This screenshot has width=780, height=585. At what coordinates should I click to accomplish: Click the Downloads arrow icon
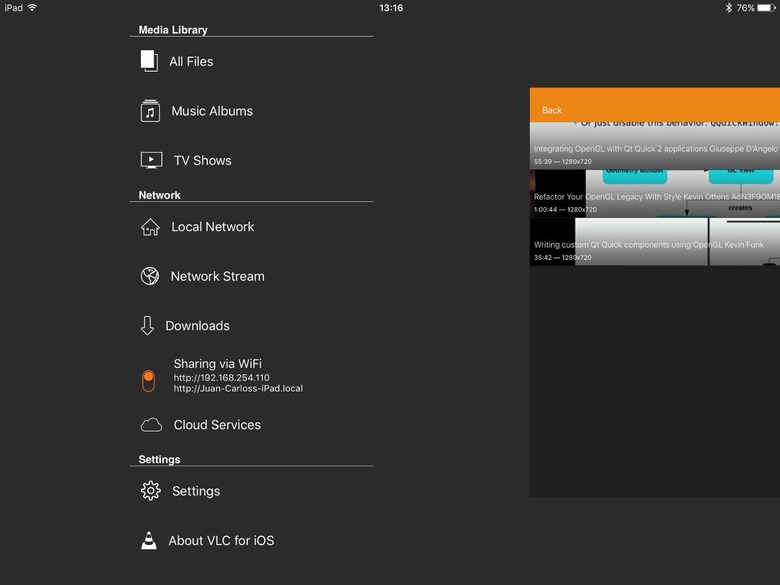pyautogui.click(x=147, y=326)
